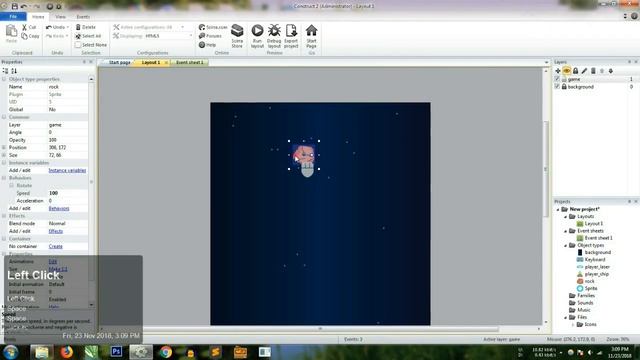The height and width of the screenshot is (360, 640).
Task: Click the rename layer pencil icon
Action: click(x=584, y=71)
